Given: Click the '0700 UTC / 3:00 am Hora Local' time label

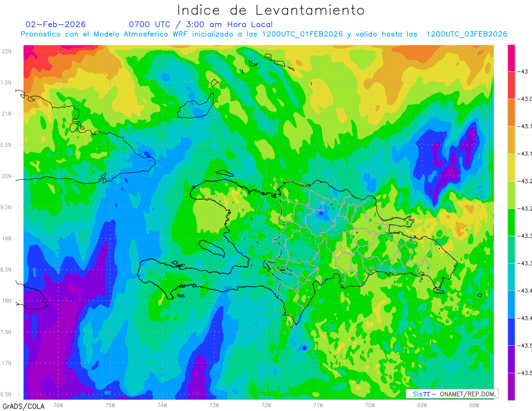Looking at the screenshot, I should (x=201, y=25).
